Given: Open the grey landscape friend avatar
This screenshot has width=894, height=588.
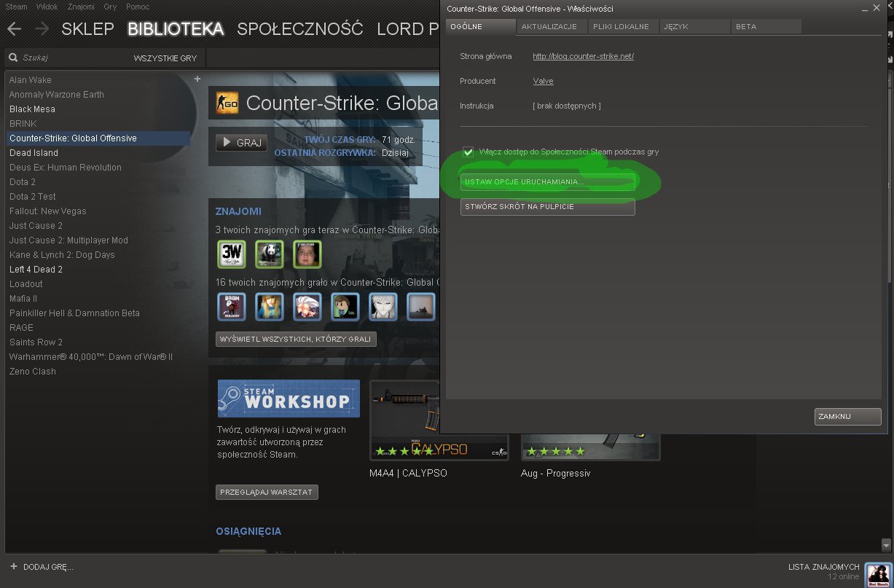Looking at the screenshot, I should tap(420, 307).
